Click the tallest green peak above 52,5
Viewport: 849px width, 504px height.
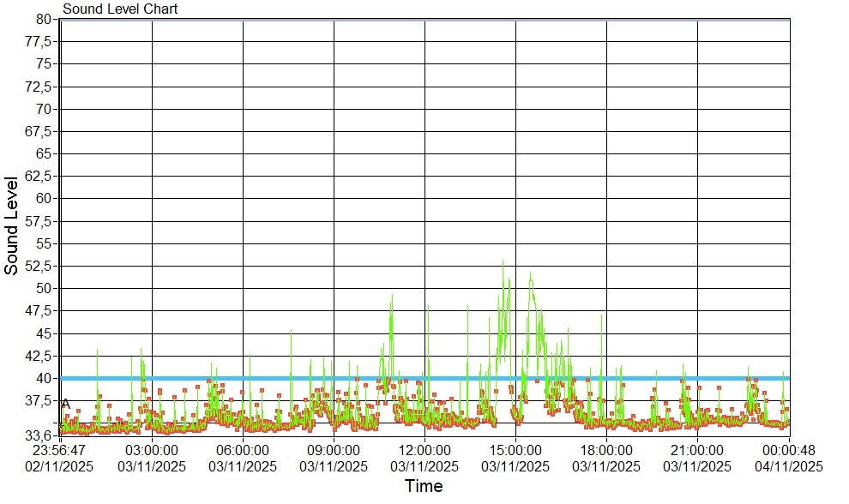click(x=503, y=262)
